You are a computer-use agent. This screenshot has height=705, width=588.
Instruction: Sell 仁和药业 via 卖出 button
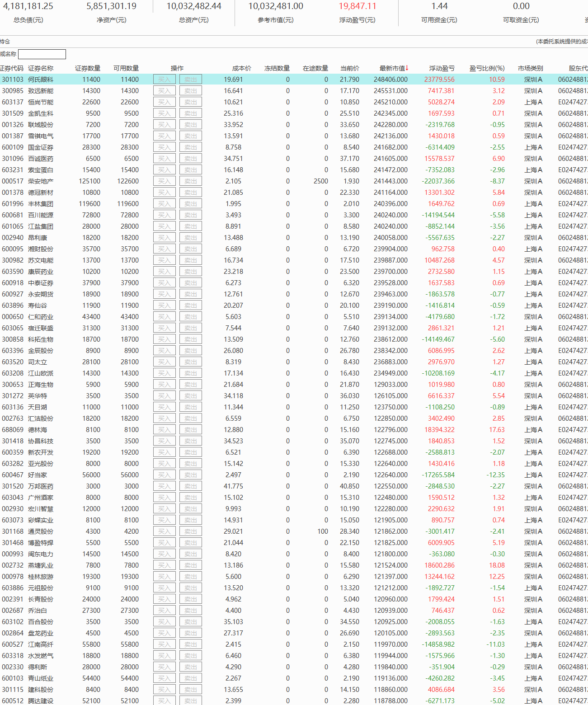coord(191,317)
